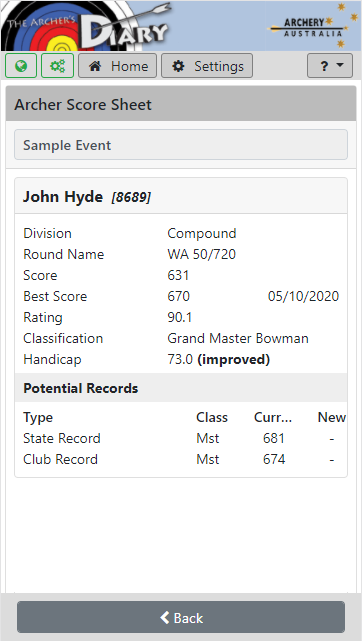Click the State Record row

(x=181, y=438)
